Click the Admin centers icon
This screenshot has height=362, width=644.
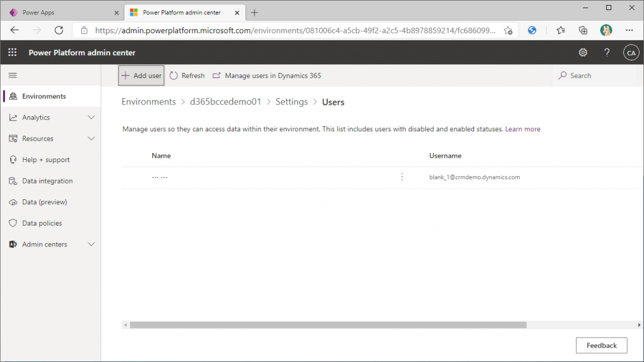pos(13,244)
